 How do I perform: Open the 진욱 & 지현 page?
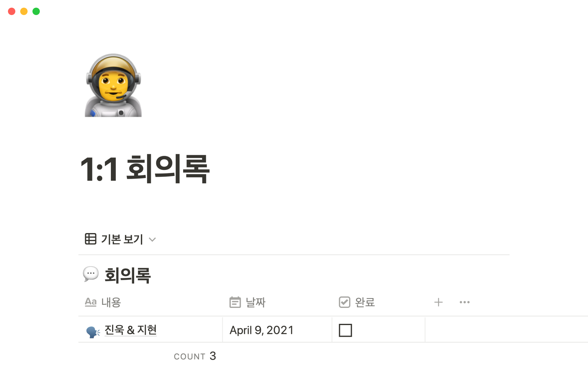(x=130, y=330)
